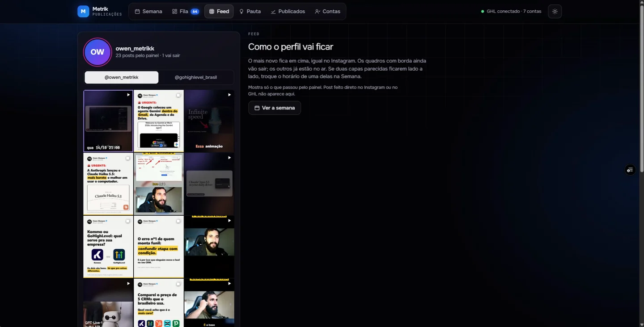Click the Metrik Publicações brand text
644x327 pixels.
(x=107, y=11)
